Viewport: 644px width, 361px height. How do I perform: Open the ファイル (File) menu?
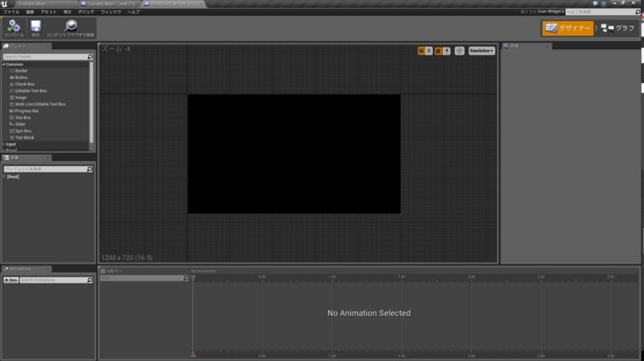coord(11,12)
